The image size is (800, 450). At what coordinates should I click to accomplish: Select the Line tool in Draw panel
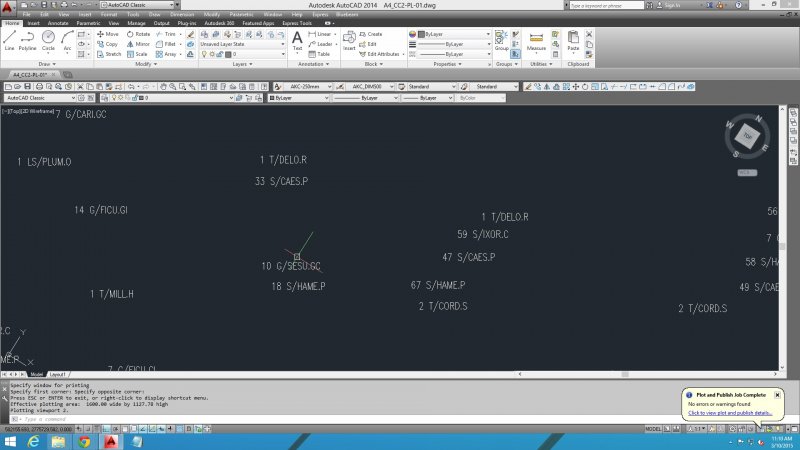click(9, 40)
